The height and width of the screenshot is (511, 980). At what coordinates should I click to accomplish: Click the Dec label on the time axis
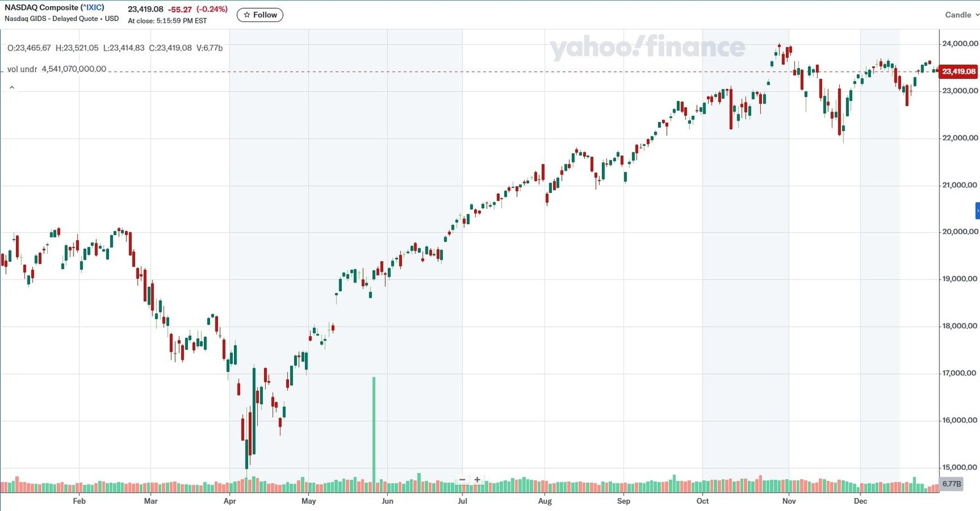pos(861,501)
